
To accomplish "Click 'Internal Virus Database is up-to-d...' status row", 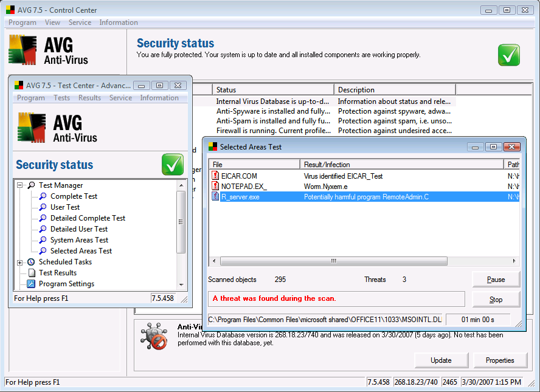I will [x=272, y=101].
